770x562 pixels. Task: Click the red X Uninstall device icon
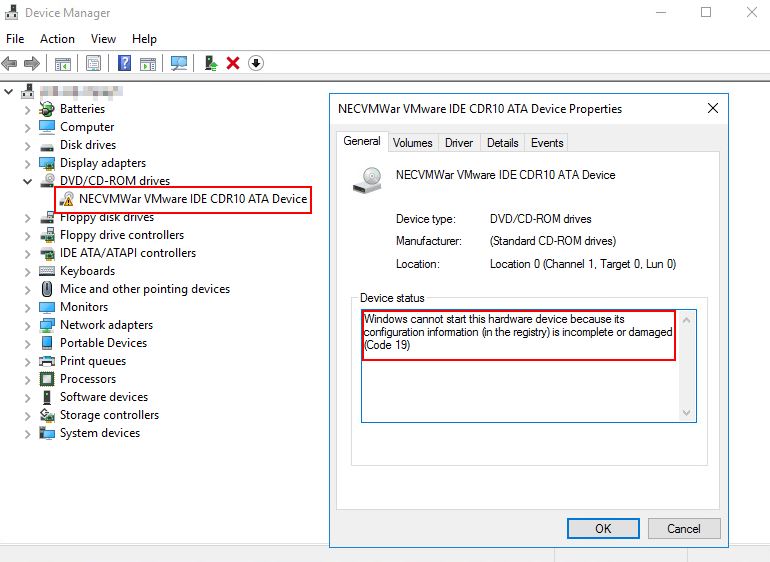[233, 63]
